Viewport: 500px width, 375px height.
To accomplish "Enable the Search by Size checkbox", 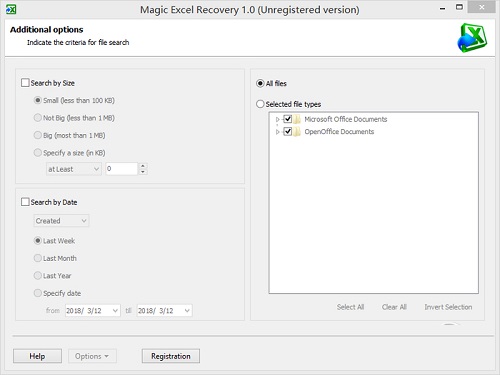I will pos(25,83).
